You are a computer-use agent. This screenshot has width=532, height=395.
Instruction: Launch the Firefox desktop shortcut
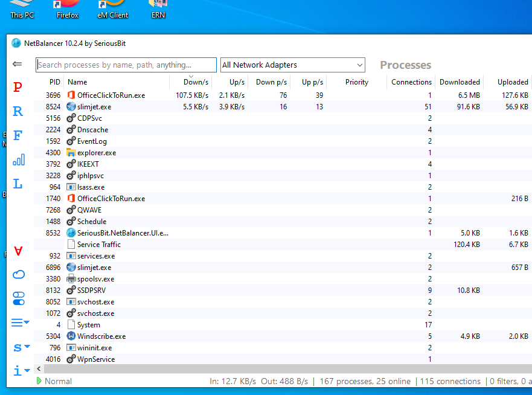pyautogui.click(x=67, y=10)
